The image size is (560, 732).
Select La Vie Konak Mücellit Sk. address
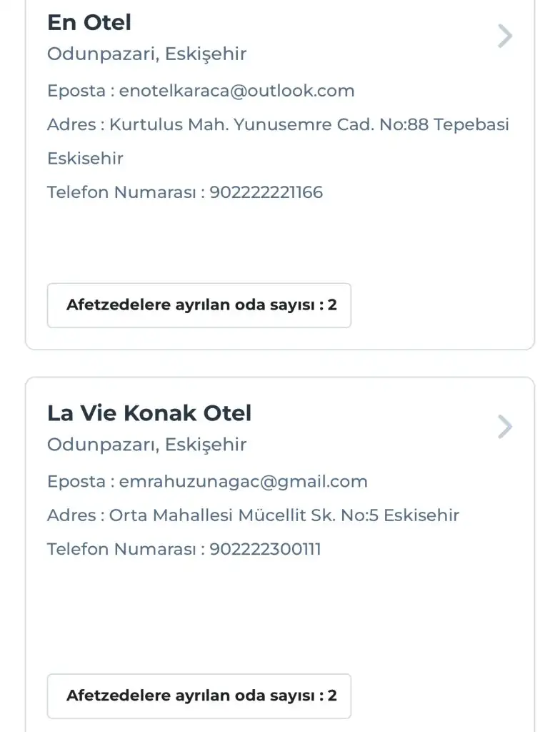(x=284, y=515)
